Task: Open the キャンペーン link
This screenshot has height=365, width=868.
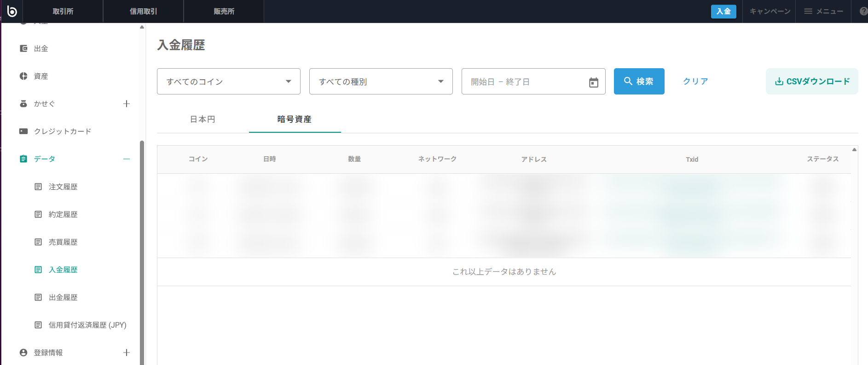Action: tap(770, 11)
